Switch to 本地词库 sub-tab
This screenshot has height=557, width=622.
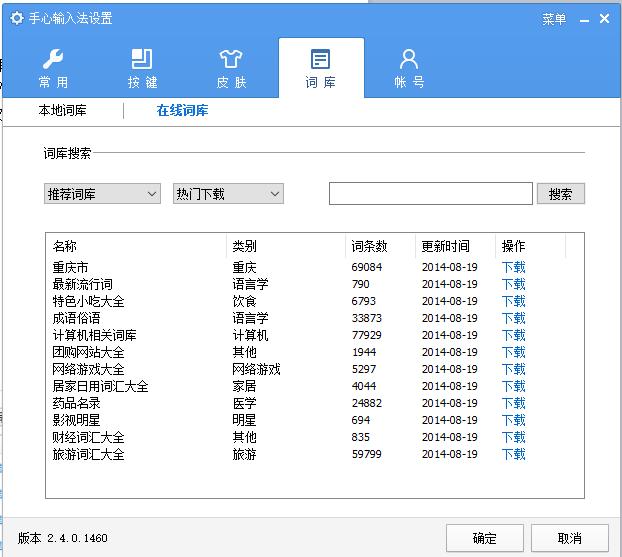click(x=63, y=110)
